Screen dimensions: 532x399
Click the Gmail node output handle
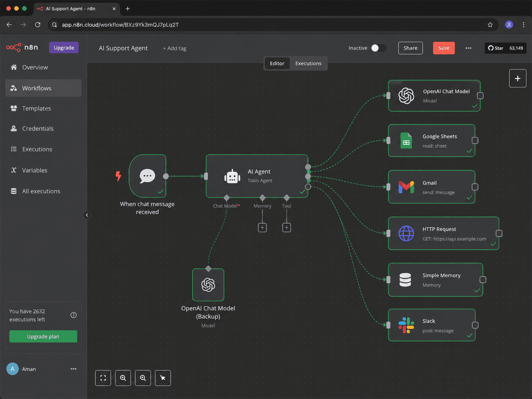click(x=475, y=187)
